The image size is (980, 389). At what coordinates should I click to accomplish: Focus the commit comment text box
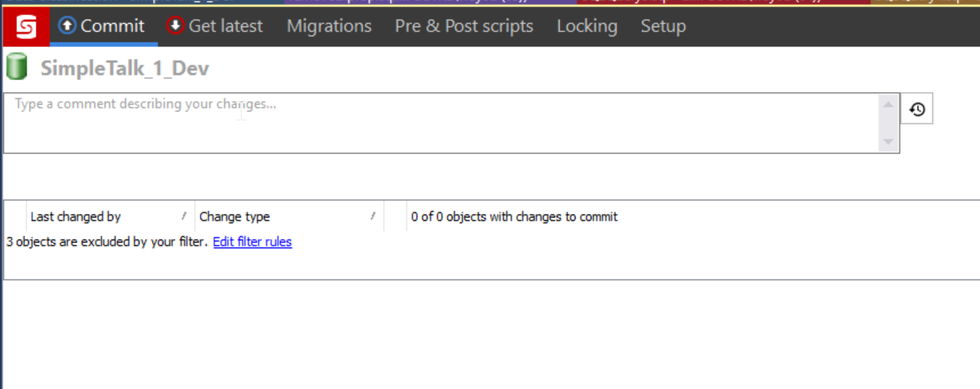click(440, 123)
